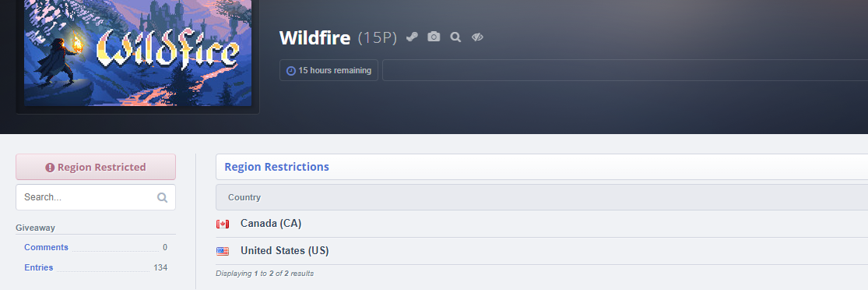Open the Entries sidebar link

[39, 267]
